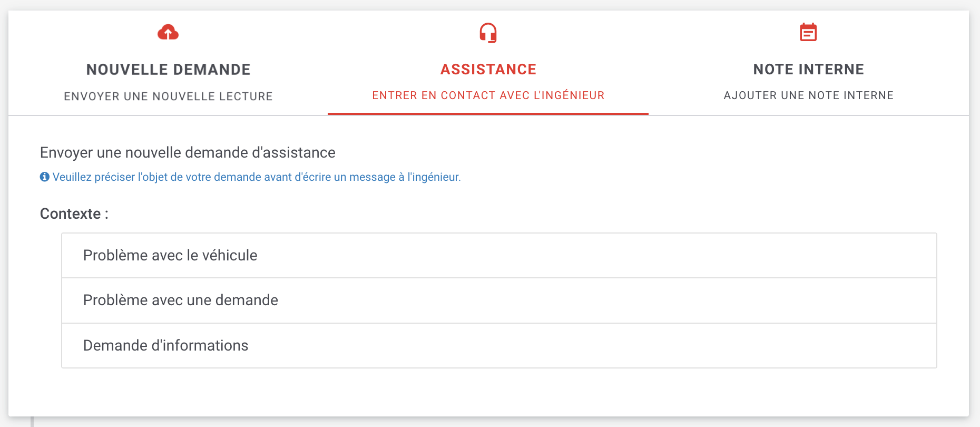980x427 pixels.
Task: Click the headset Assistance icon
Action: pyautogui.click(x=488, y=33)
